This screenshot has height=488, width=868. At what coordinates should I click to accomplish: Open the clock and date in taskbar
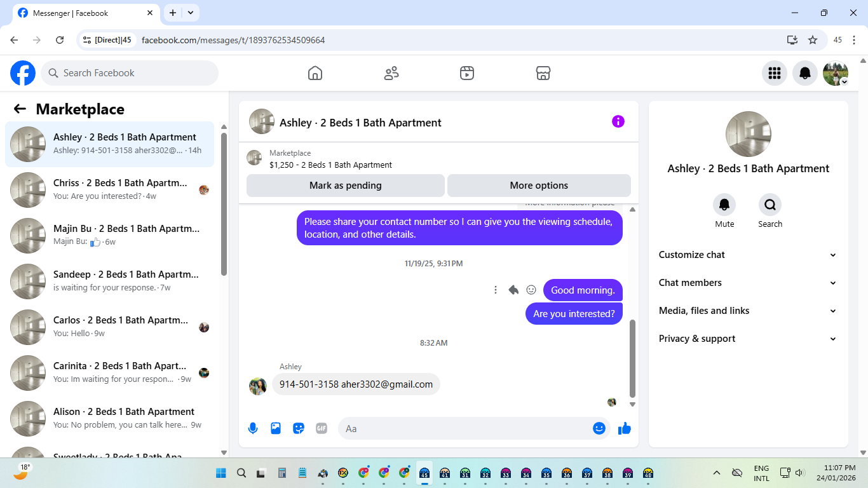[836, 473]
